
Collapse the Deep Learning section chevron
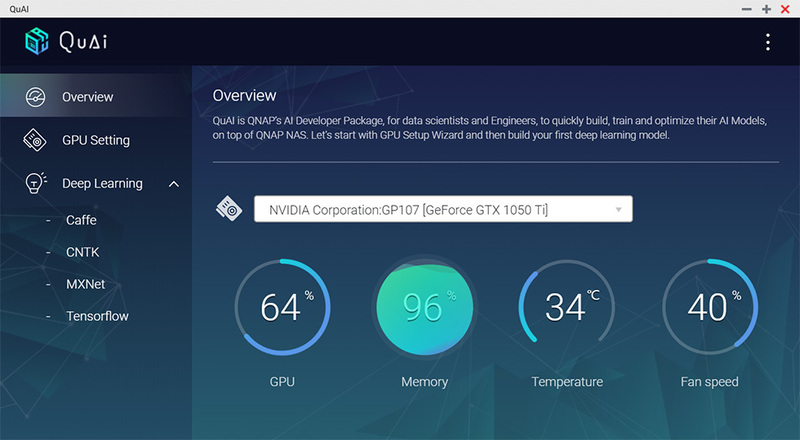tap(174, 184)
